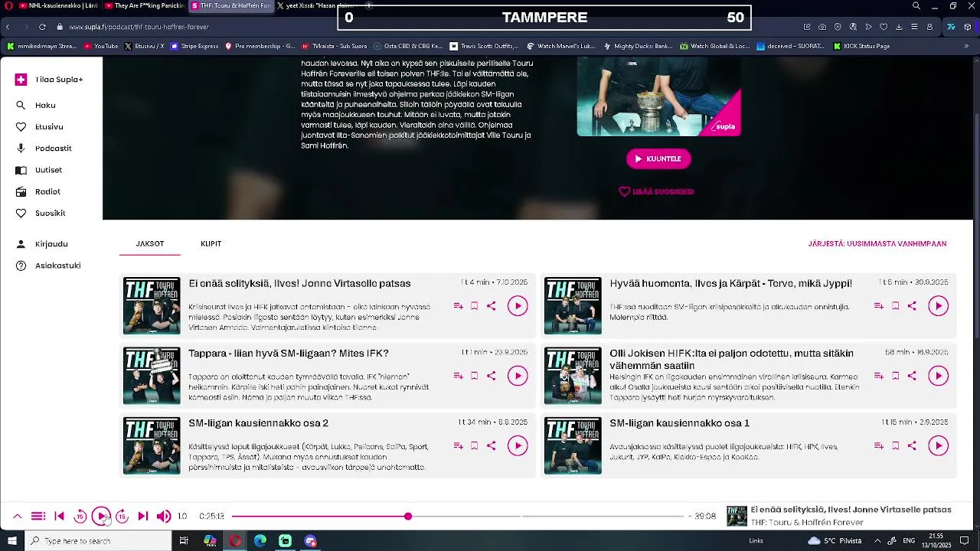Play episode Tappara - liian hyvä SM-liigaan

coord(518,376)
